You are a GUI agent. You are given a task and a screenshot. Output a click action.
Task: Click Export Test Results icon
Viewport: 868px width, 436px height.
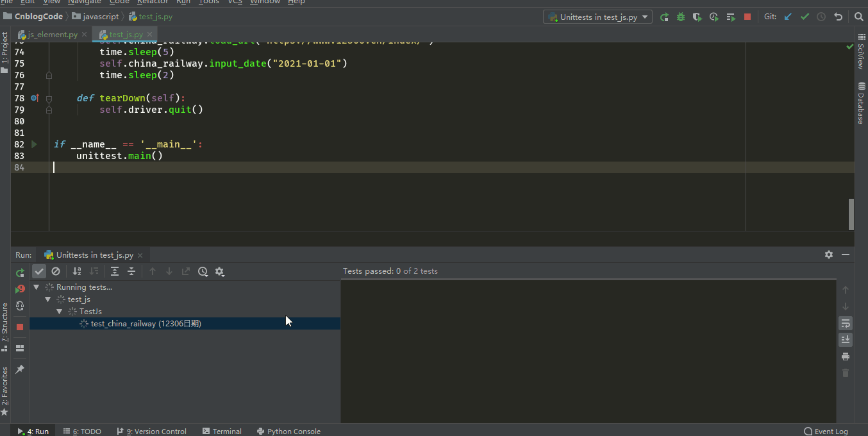pyautogui.click(x=186, y=271)
